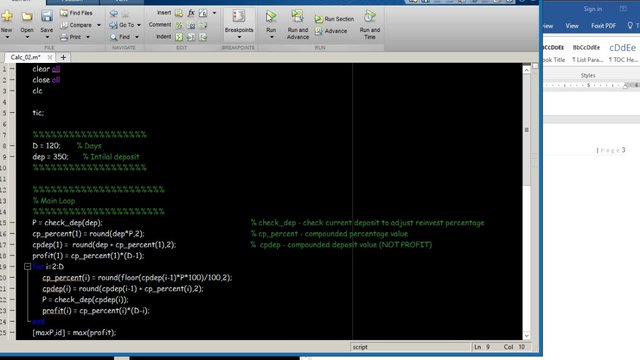The width and height of the screenshot is (640, 360).
Task: Click the fx insert function icon
Action: (191, 13)
